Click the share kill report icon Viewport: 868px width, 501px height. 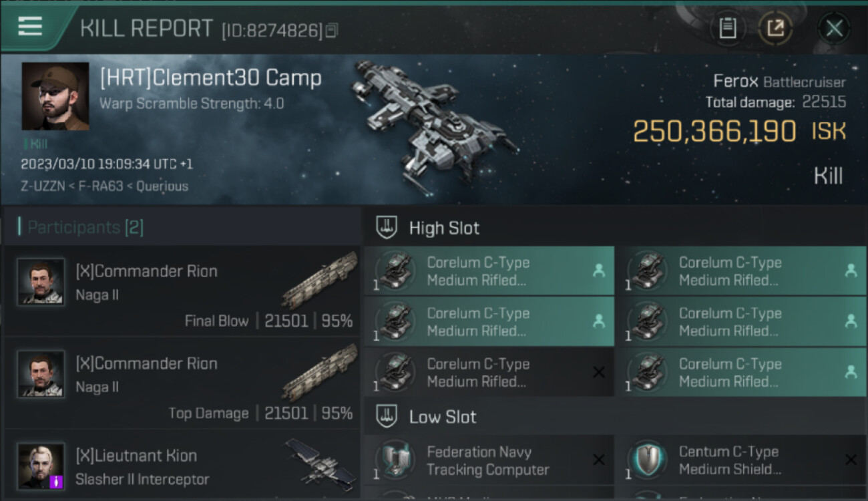pos(775,29)
